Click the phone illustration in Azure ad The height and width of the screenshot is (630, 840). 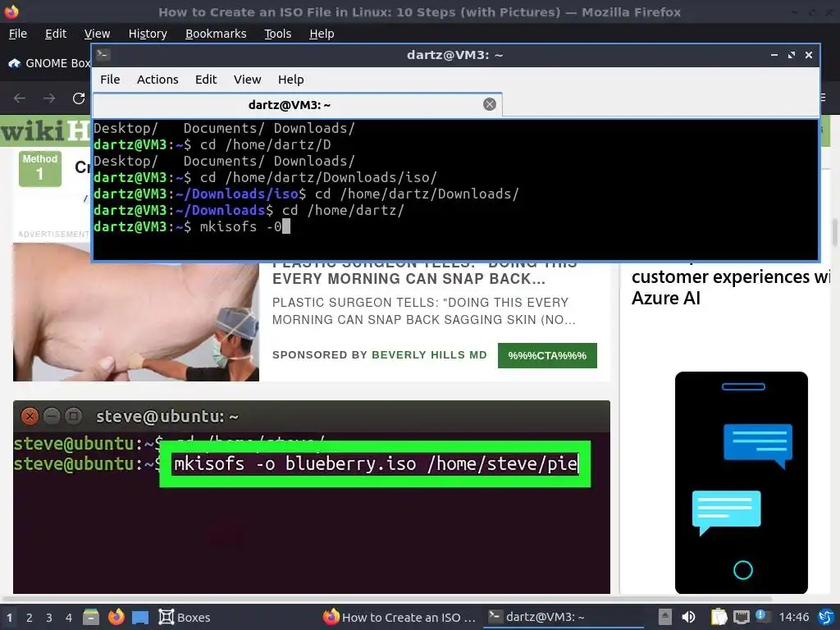point(741,482)
